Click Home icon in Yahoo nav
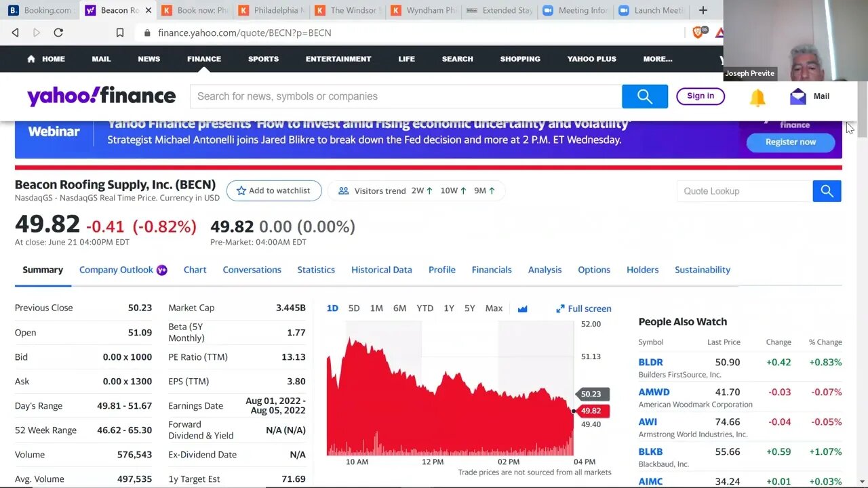This screenshot has width=868, height=488. 31,59
